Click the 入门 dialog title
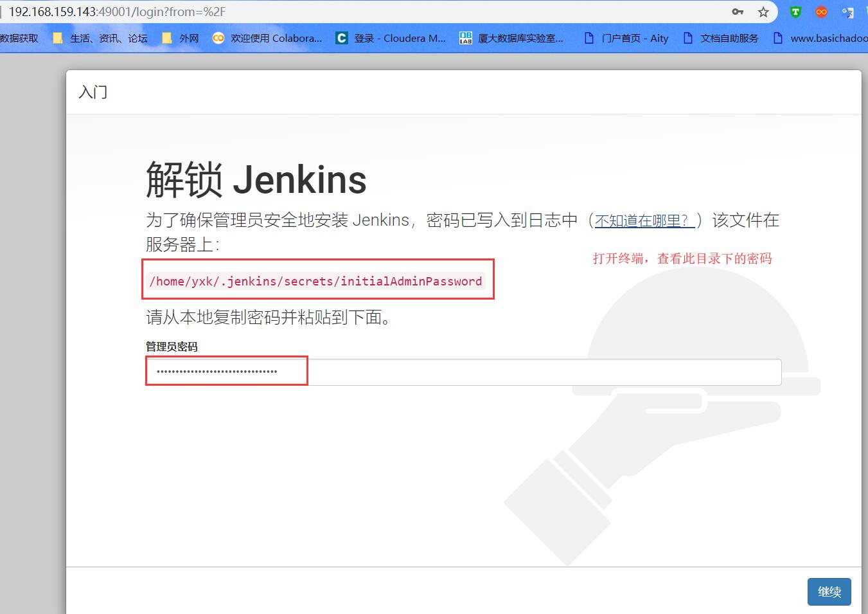The height and width of the screenshot is (614, 868). [x=93, y=92]
